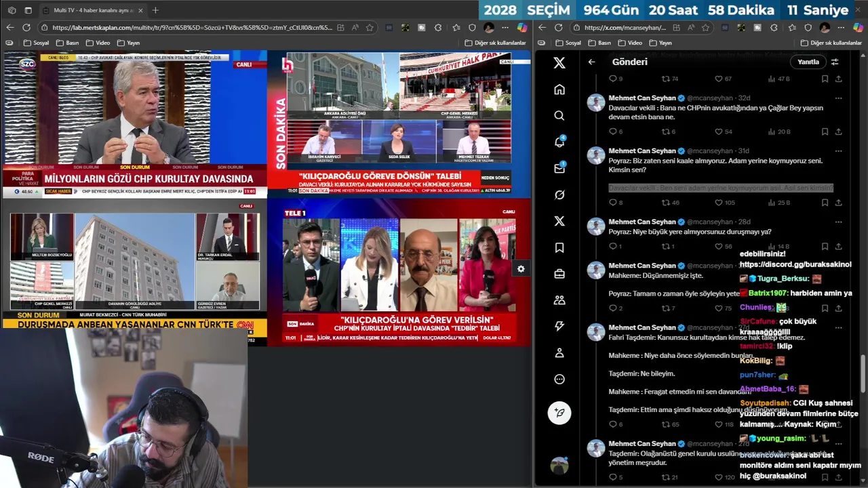The height and width of the screenshot is (488, 868).
Task: Open Jobs briefcase icon in X sidebar
Action: [559, 274]
